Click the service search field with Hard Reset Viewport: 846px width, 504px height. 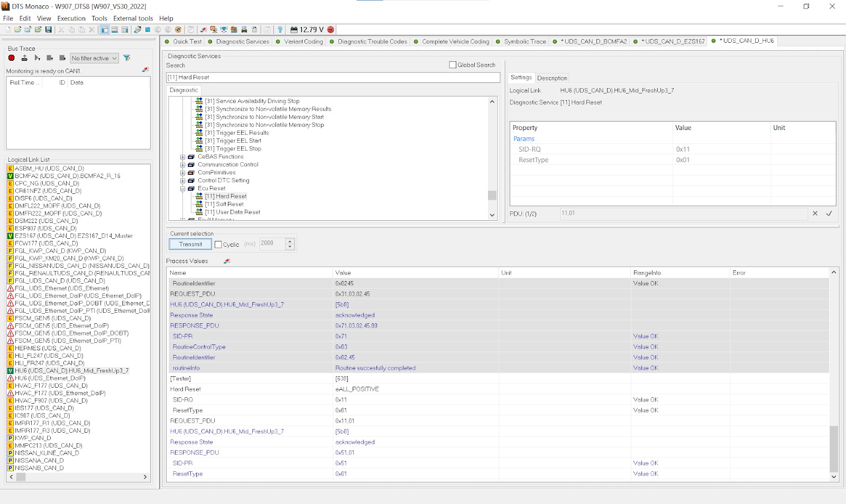(x=333, y=77)
